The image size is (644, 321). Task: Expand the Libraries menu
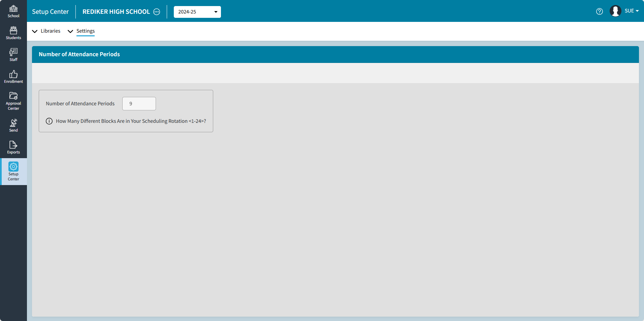(46, 31)
